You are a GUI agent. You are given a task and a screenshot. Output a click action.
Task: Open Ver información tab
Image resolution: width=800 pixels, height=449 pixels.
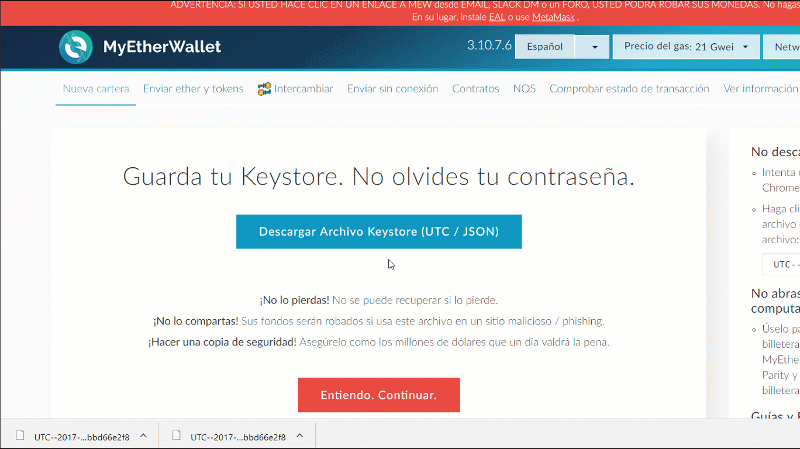click(761, 89)
